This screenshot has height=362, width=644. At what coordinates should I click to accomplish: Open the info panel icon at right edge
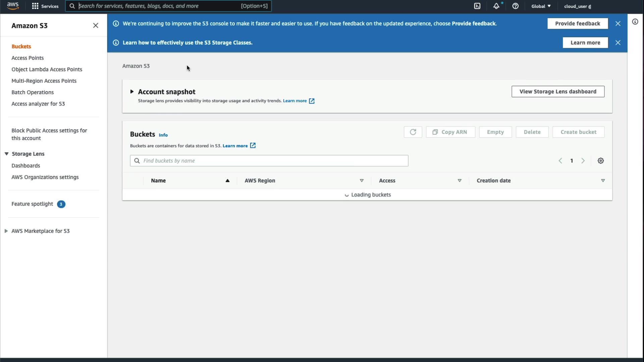[x=635, y=22]
